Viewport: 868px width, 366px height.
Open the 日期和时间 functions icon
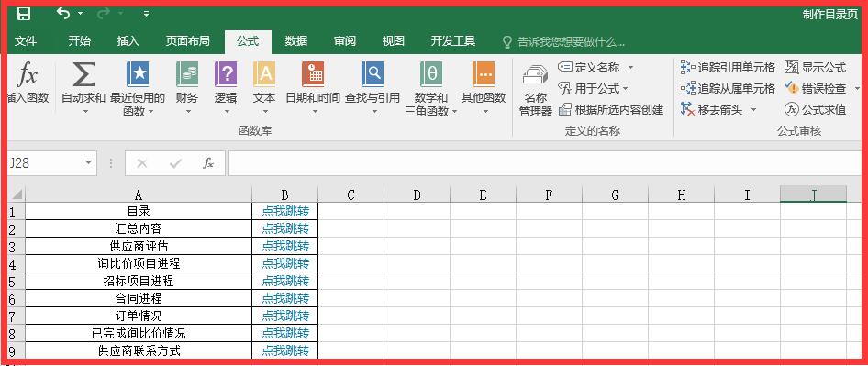(313, 74)
